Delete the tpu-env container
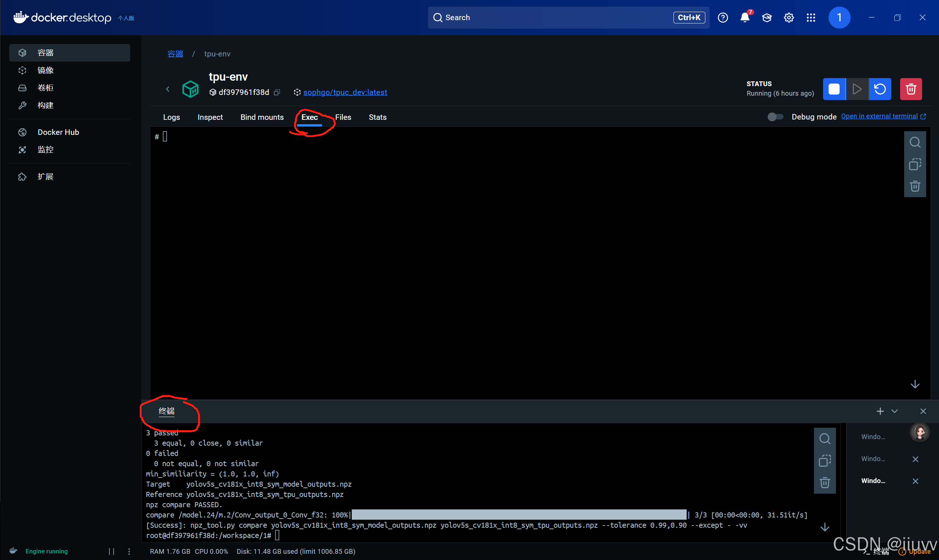The height and width of the screenshot is (560, 939). (910, 89)
